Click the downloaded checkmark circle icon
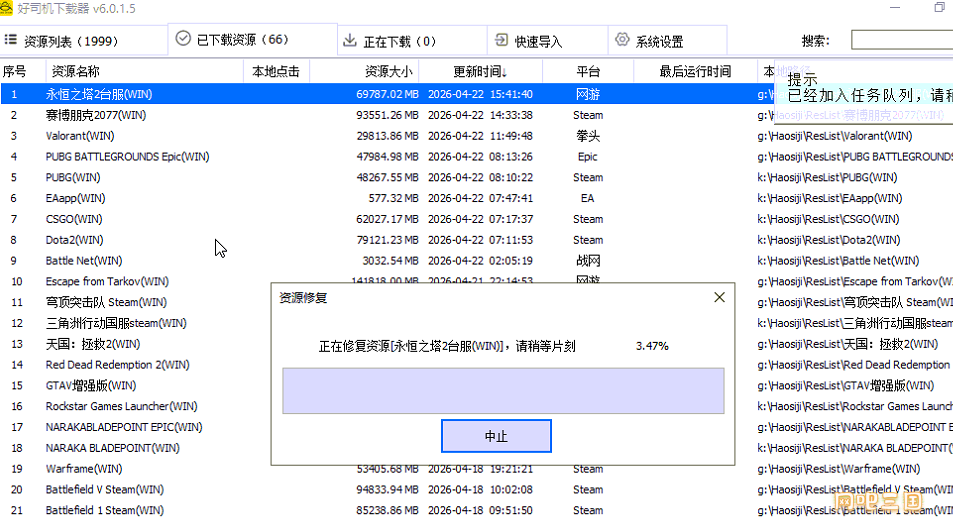The height and width of the screenshot is (526, 953). [183, 39]
